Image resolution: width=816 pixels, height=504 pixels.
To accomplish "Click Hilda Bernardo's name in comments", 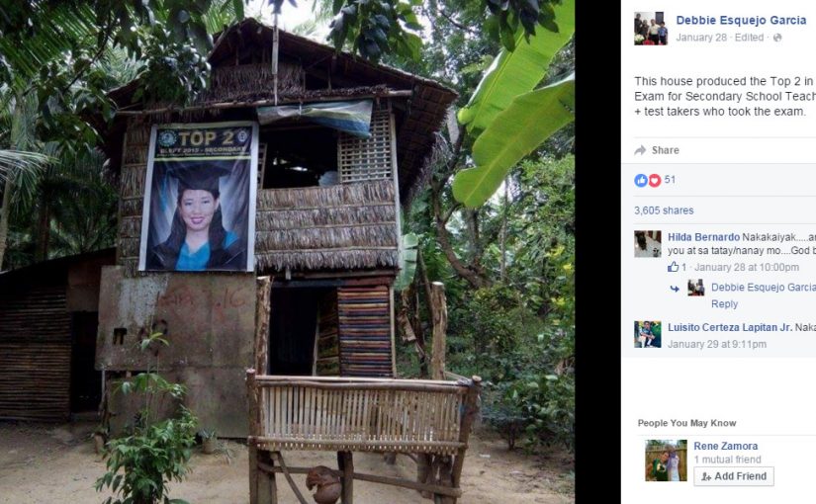I will [x=703, y=237].
